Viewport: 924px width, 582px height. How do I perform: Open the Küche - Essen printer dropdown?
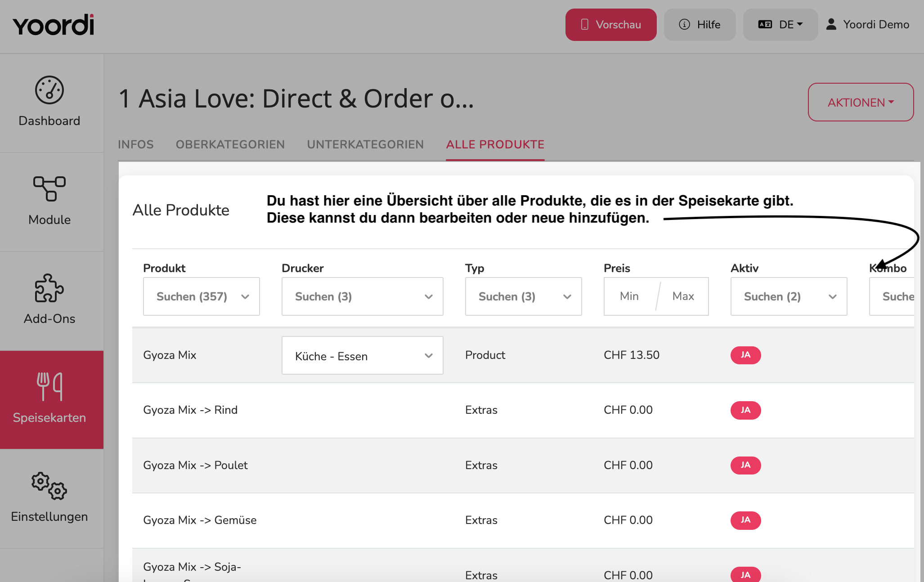click(x=362, y=355)
